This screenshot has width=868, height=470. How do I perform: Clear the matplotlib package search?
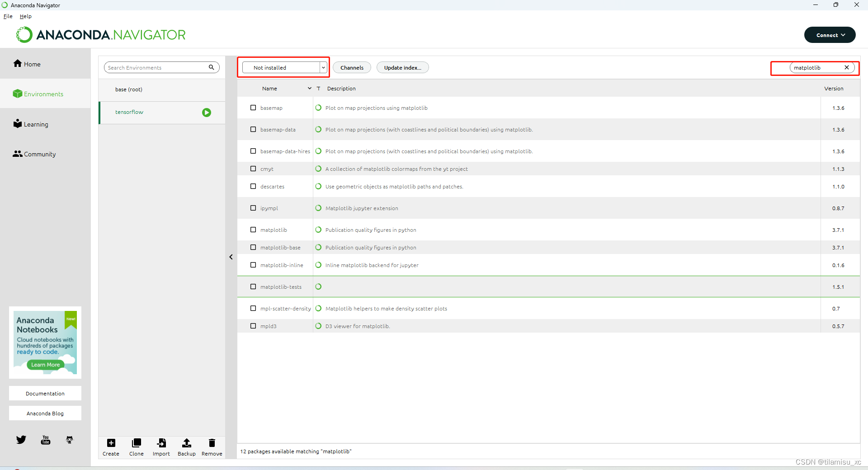[847, 67]
